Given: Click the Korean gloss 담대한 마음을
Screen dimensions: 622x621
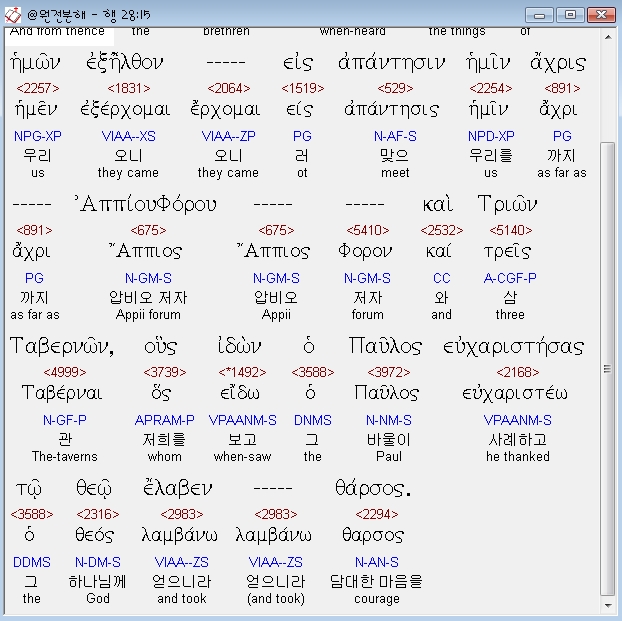Looking at the screenshot, I should (376, 582).
